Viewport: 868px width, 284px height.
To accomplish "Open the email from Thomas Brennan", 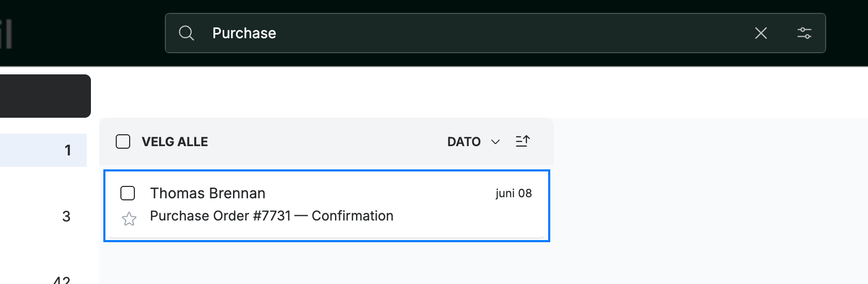I will (x=208, y=193).
